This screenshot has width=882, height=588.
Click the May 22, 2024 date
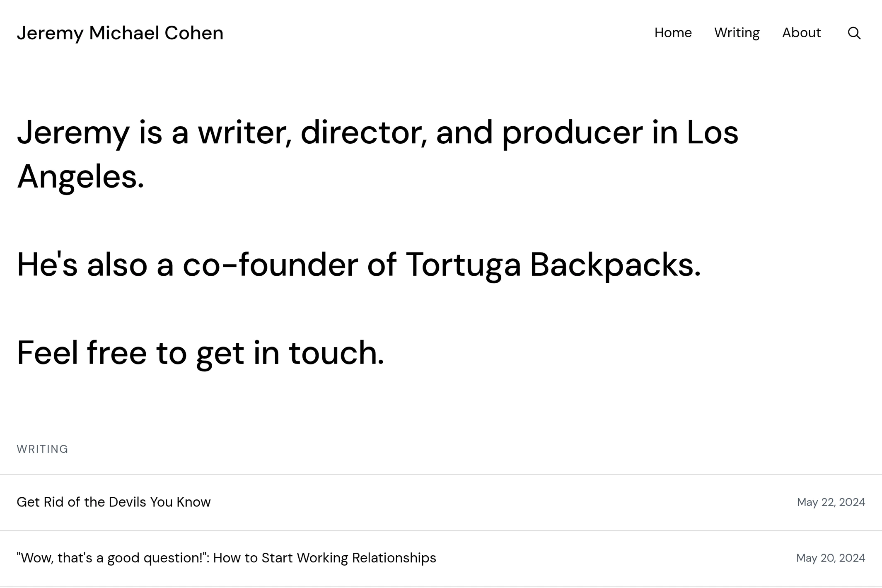[x=831, y=502]
